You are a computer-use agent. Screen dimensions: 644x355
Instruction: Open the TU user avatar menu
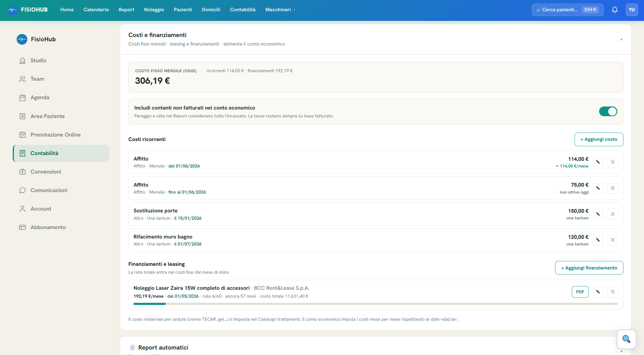(x=632, y=10)
